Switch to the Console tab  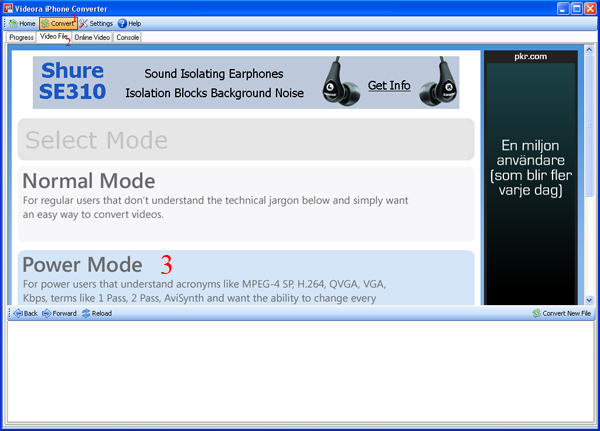tap(127, 38)
